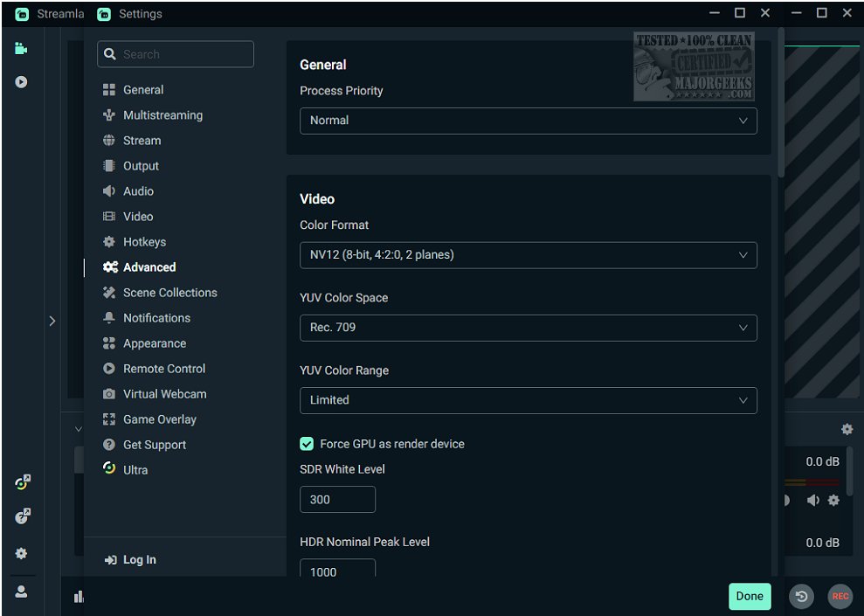The height and width of the screenshot is (616, 864).
Task: Open the Audio settings category
Action: [128, 191]
